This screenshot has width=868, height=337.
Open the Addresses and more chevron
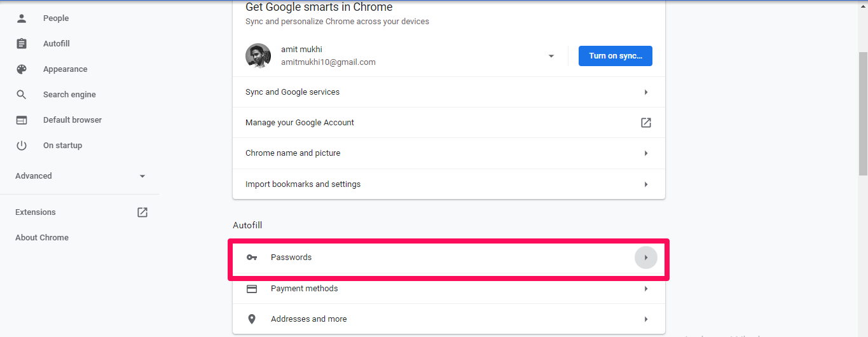(x=646, y=319)
